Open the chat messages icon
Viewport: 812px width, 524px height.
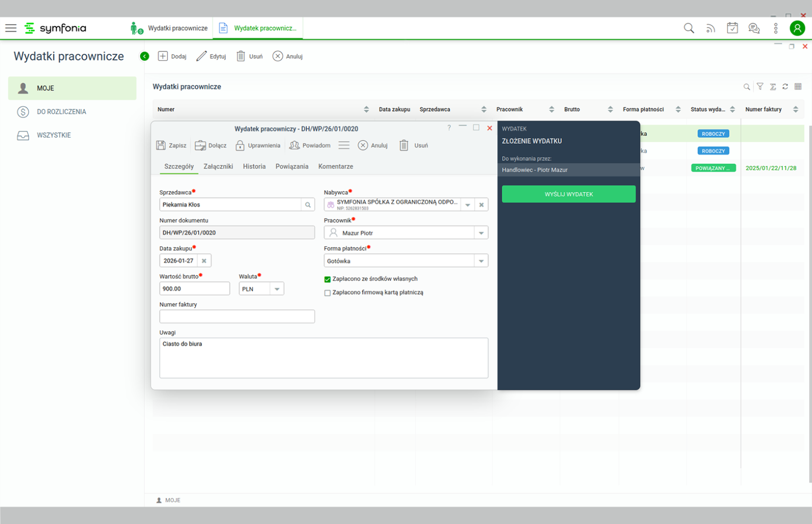(754, 29)
